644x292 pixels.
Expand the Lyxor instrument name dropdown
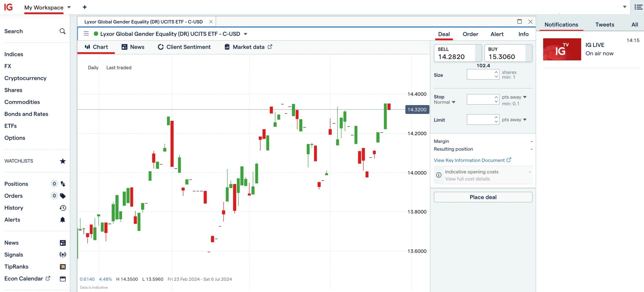coord(246,34)
